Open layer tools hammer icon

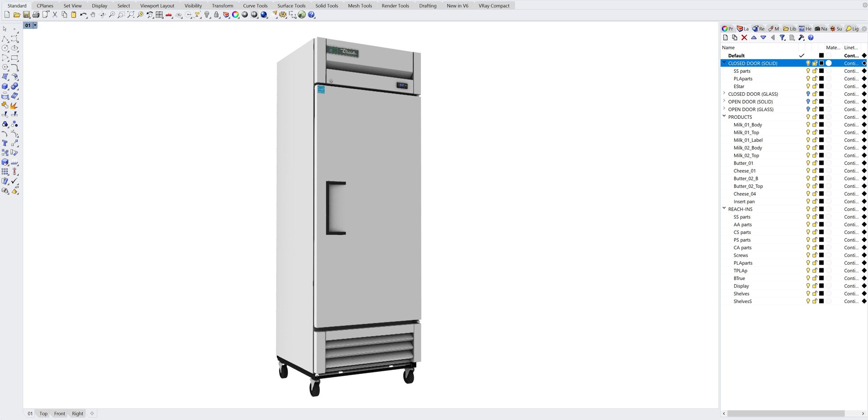coord(801,37)
